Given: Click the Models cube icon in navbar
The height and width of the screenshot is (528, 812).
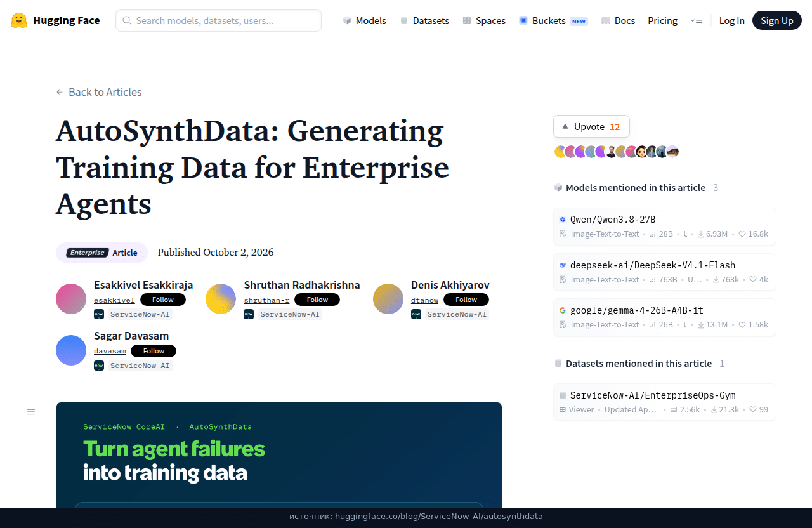Looking at the screenshot, I should click(x=347, y=20).
